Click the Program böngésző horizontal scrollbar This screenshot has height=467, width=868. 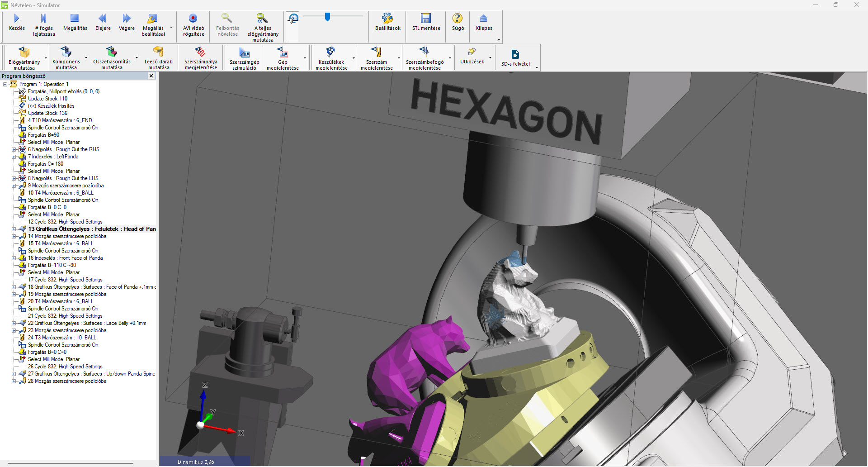tap(71, 463)
